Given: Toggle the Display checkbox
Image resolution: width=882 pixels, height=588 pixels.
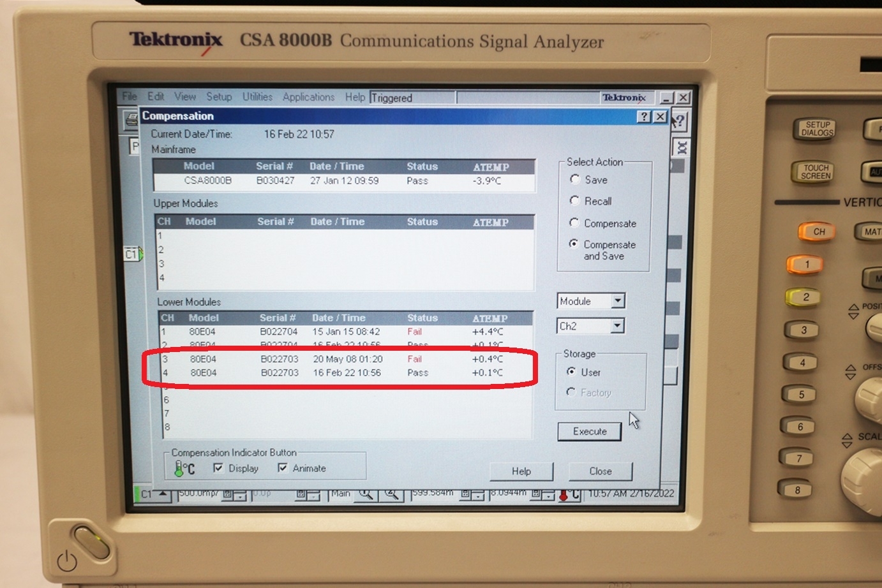Looking at the screenshot, I should point(218,468).
